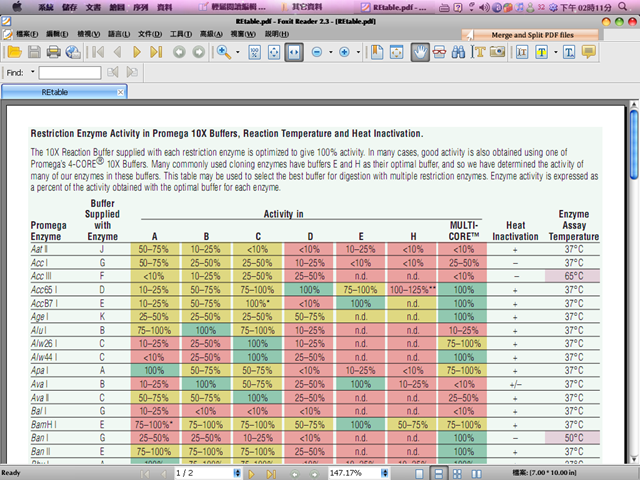Select the Typewriter tool icon

[569, 52]
